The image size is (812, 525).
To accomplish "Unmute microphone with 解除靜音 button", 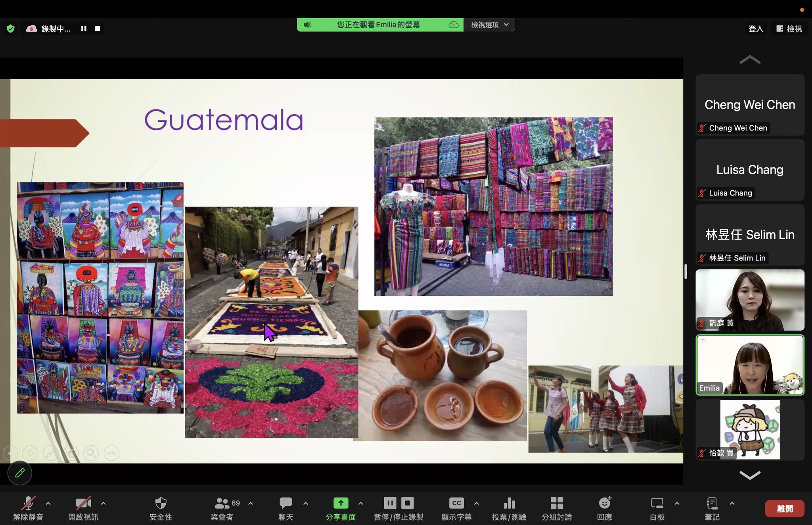I will 28,508.
